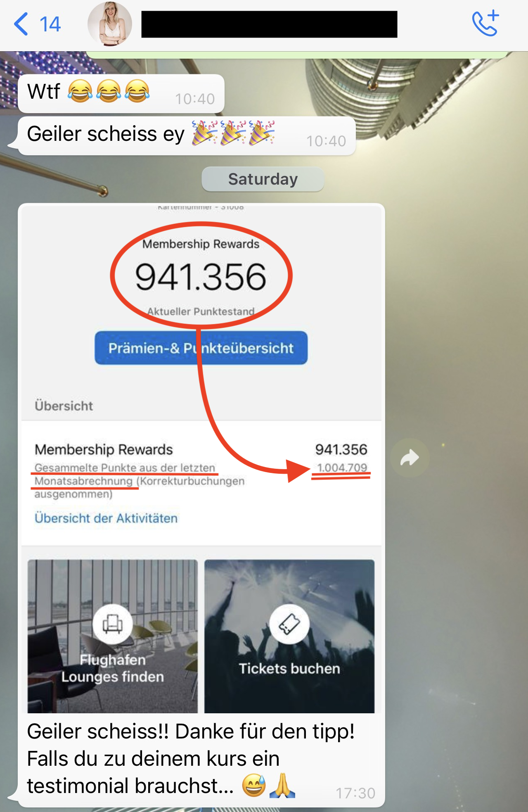Open the Übersicht der Aktivitäten link
The width and height of the screenshot is (528, 812).
tap(106, 518)
